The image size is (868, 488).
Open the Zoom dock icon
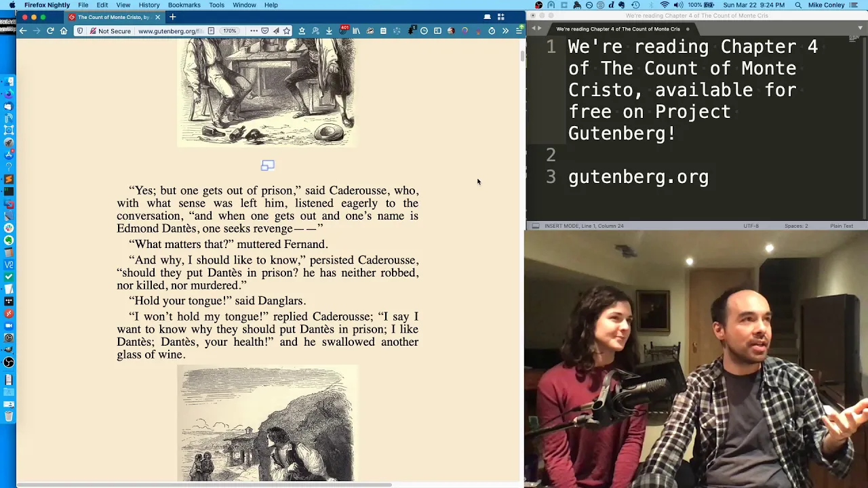click(x=9, y=325)
